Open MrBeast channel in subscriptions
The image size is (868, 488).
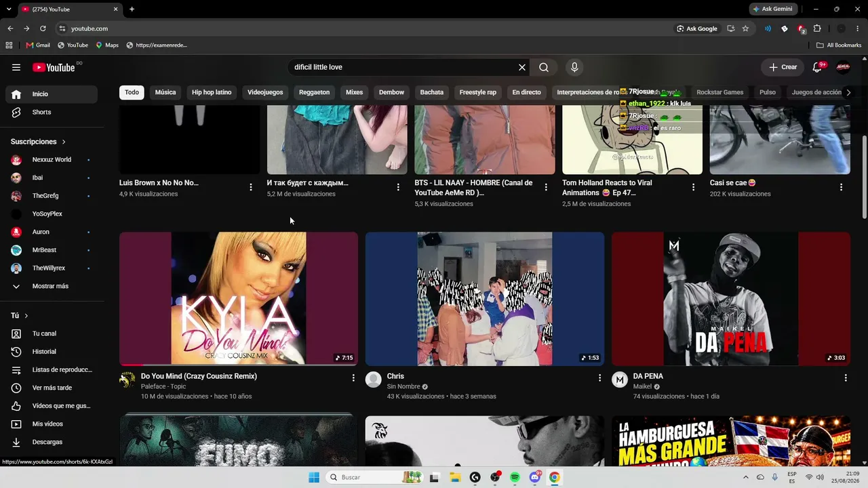tap(52, 250)
